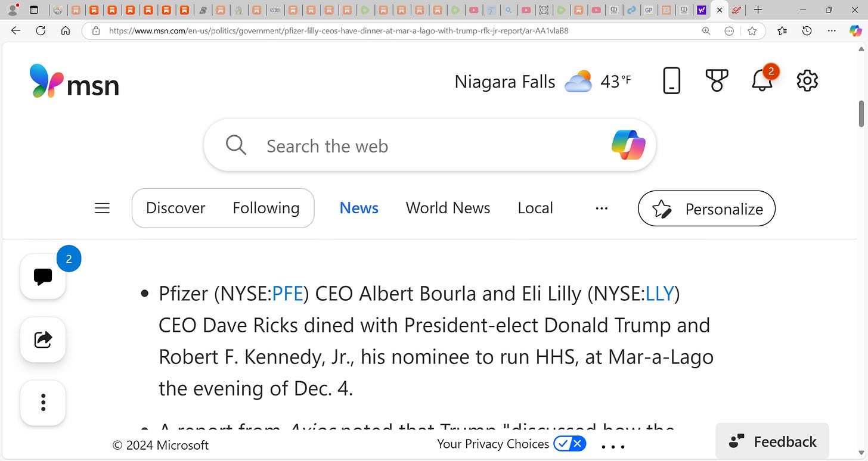Open Edge settings and more menu
Viewport: 868px width, 461px height.
click(832, 31)
